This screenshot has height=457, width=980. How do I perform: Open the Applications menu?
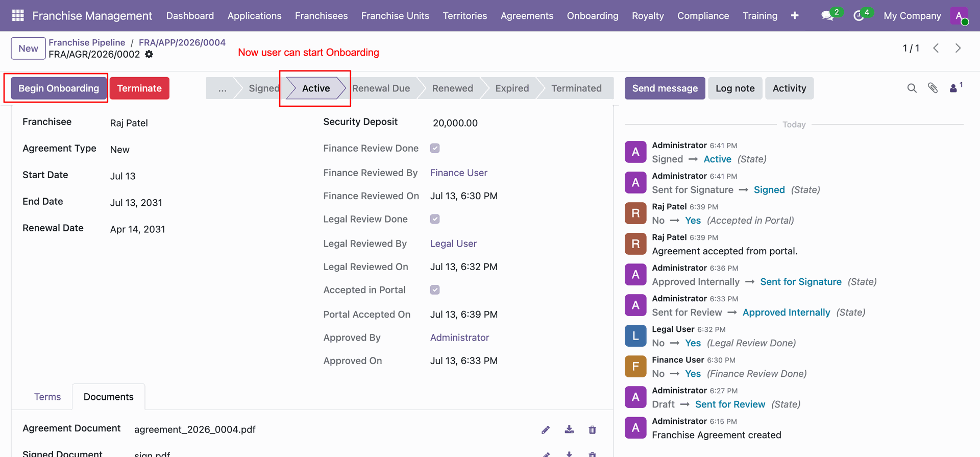(x=254, y=16)
